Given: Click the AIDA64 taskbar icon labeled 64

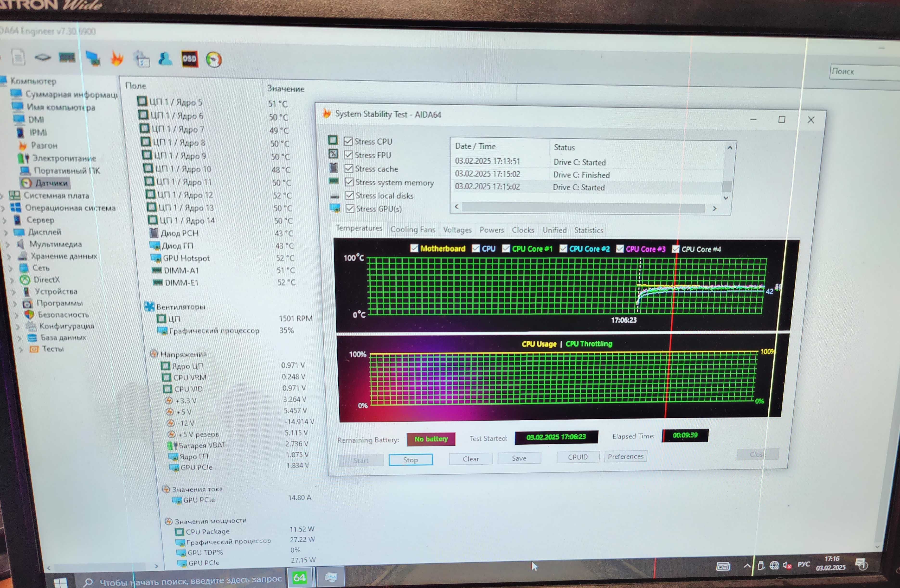Looking at the screenshot, I should (x=300, y=577).
